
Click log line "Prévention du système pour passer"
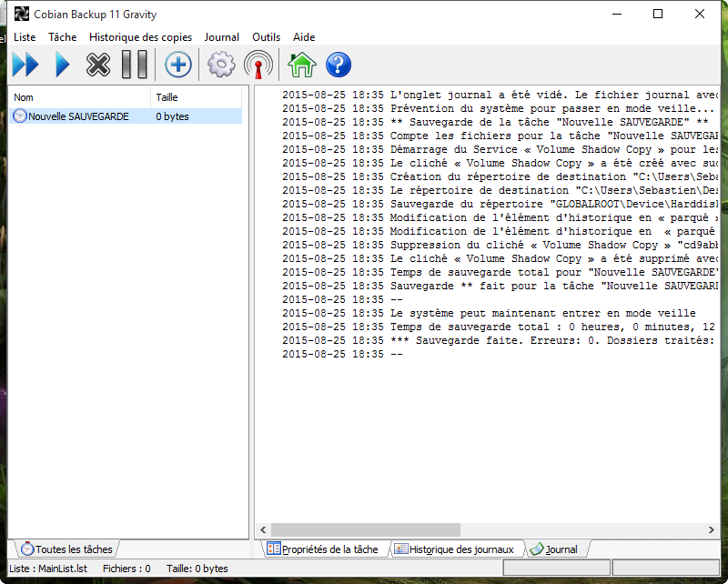coord(498,108)
